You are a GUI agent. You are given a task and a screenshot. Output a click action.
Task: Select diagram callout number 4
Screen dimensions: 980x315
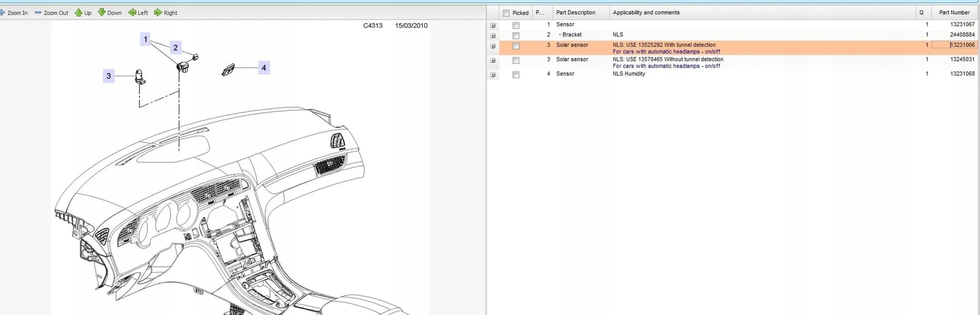pos(264,68)
